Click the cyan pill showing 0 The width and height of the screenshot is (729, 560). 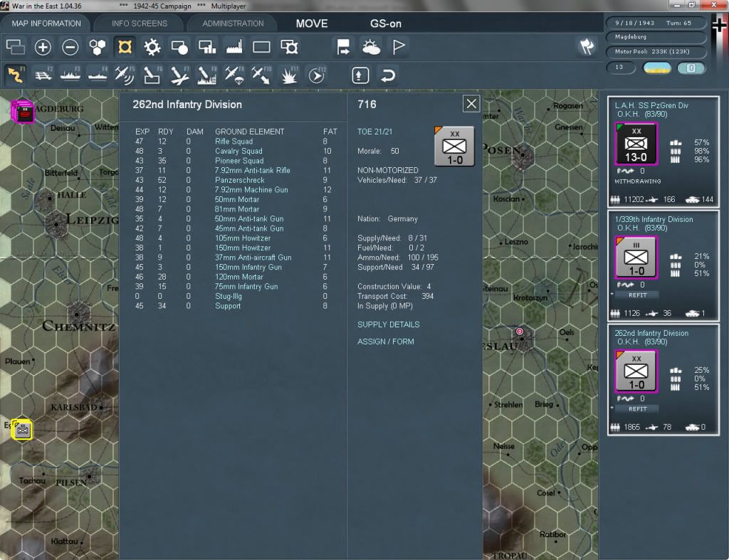click(x=691, y=68)
